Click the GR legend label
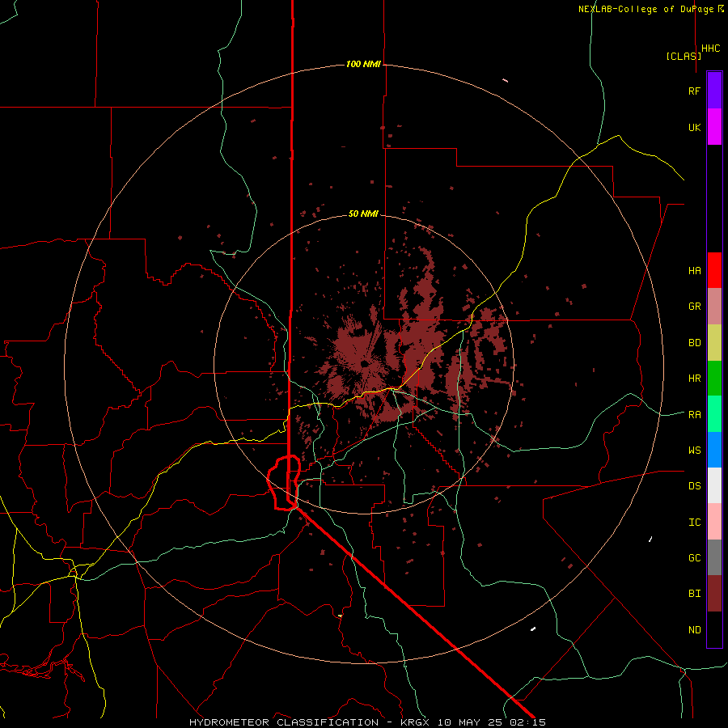728x728 pixels. pyautogui.click(x=694, y=307)
